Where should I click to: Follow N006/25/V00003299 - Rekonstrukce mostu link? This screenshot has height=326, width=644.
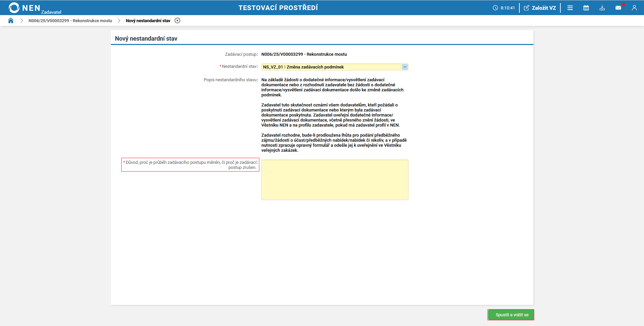coord(70,20)
